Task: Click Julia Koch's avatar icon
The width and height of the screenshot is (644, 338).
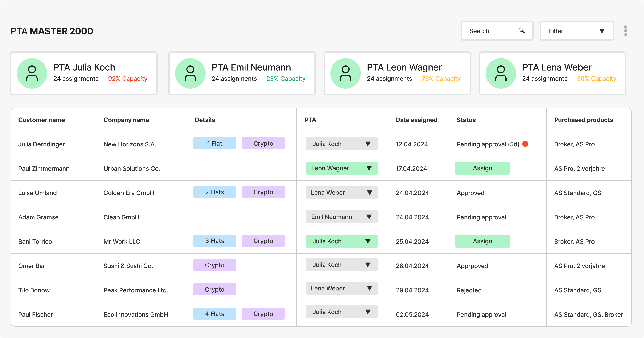Action: coord(32,73)
